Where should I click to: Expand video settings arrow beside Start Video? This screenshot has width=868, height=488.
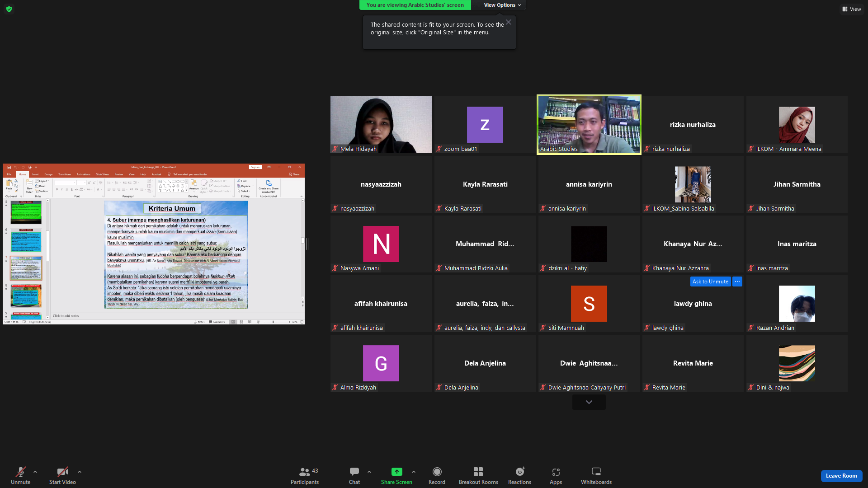pos(80,472)
